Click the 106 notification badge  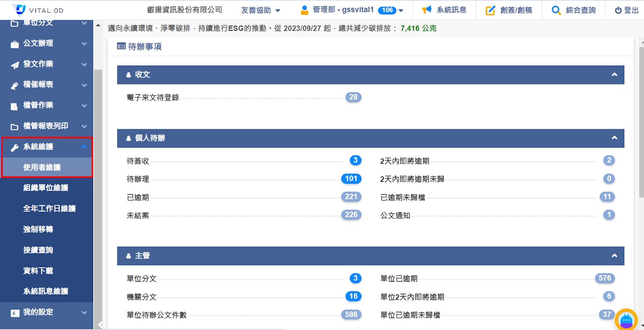click(x=387, y=10)
